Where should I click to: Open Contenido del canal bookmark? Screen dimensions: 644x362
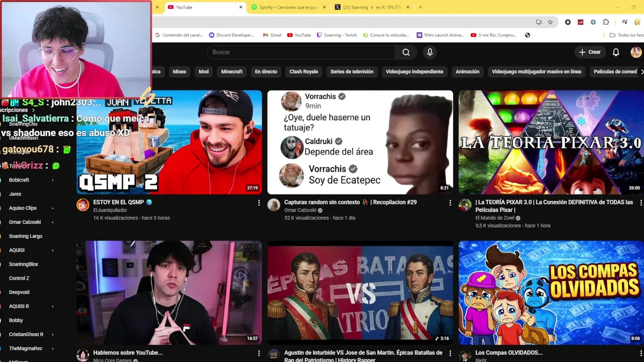click(179, 35)
